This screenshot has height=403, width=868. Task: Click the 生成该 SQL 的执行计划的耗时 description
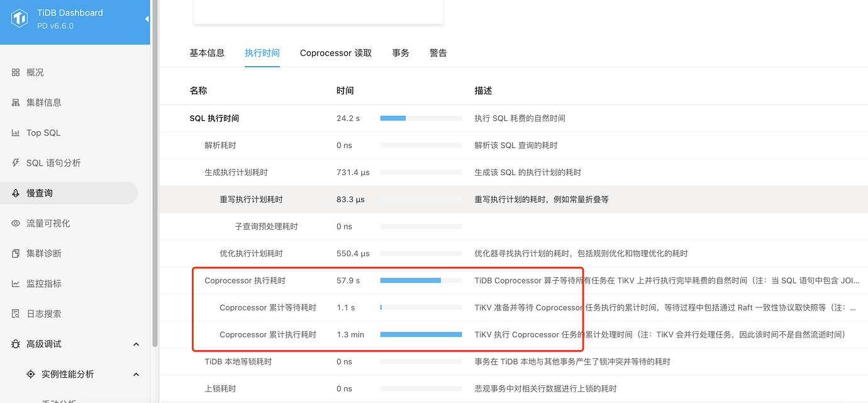tap(528, 173)
